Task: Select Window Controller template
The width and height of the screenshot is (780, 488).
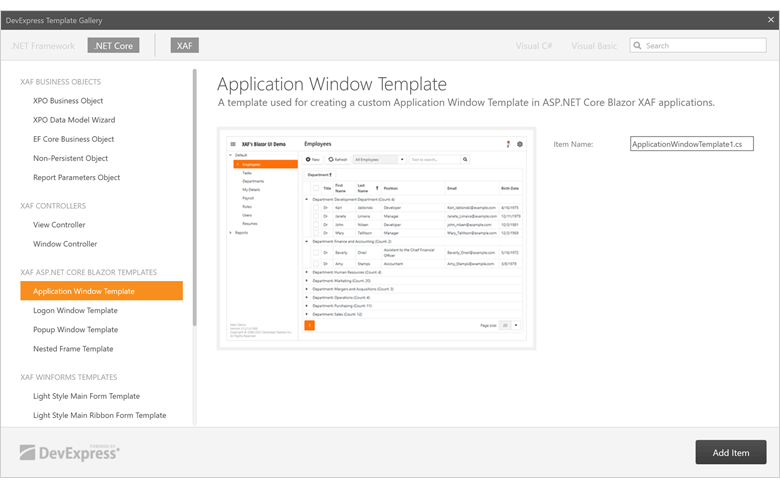Action: [65, 244]
